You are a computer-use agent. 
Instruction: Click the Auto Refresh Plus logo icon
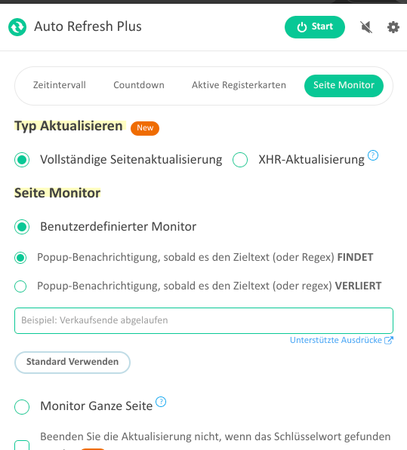tap(17, 27)
